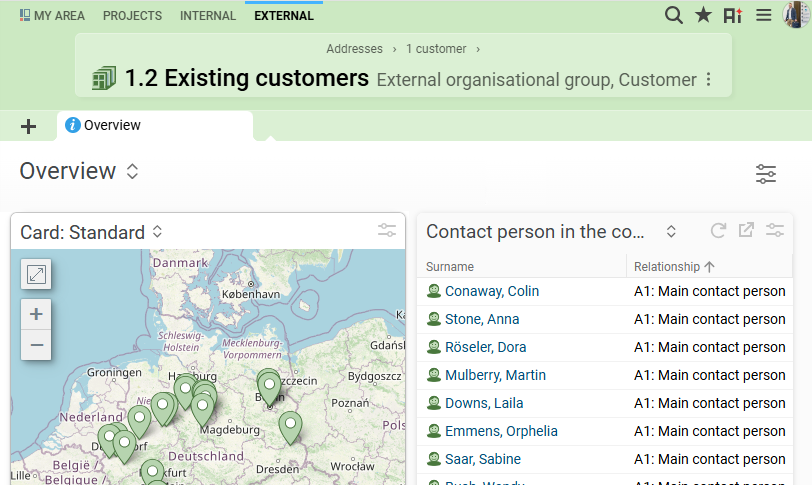Open Overview page filter settings icon
Screen dimensions: 812x485
point(765,174)
